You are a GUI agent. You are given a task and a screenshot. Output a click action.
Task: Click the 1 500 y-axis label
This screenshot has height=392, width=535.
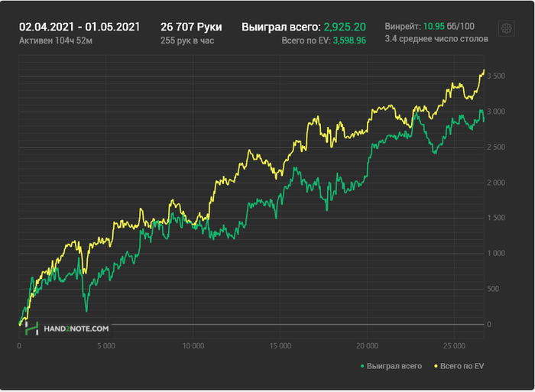click(496, 218)
